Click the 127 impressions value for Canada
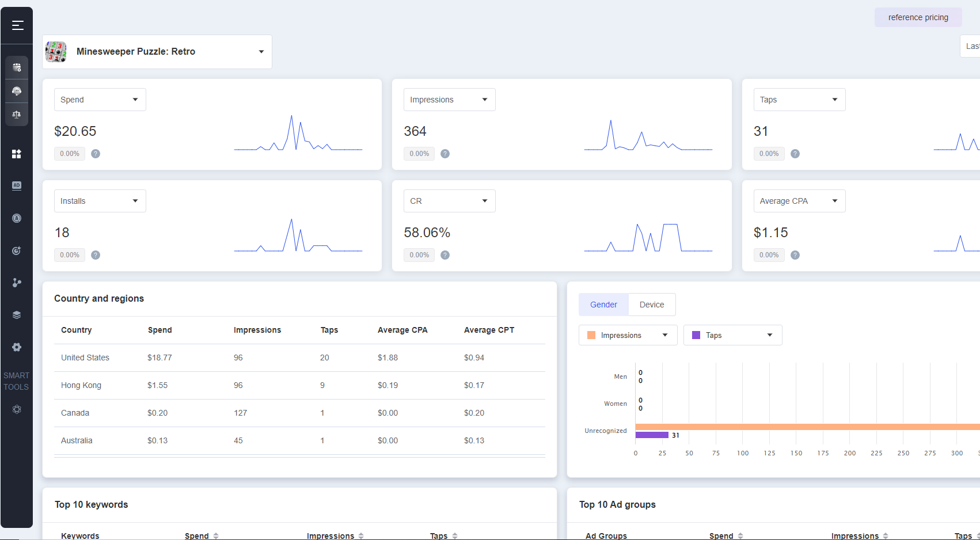Image resolution: width=980 pixels, height=540 pixels. point(240,413)
